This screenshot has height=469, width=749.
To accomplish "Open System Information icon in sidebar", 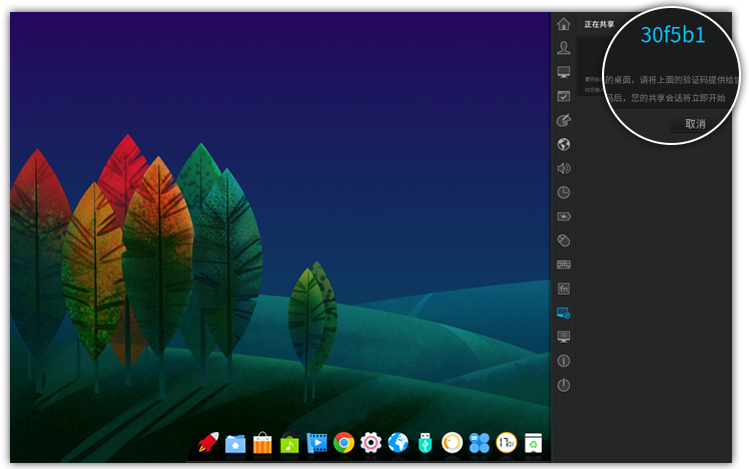I will tap(564, 361).
